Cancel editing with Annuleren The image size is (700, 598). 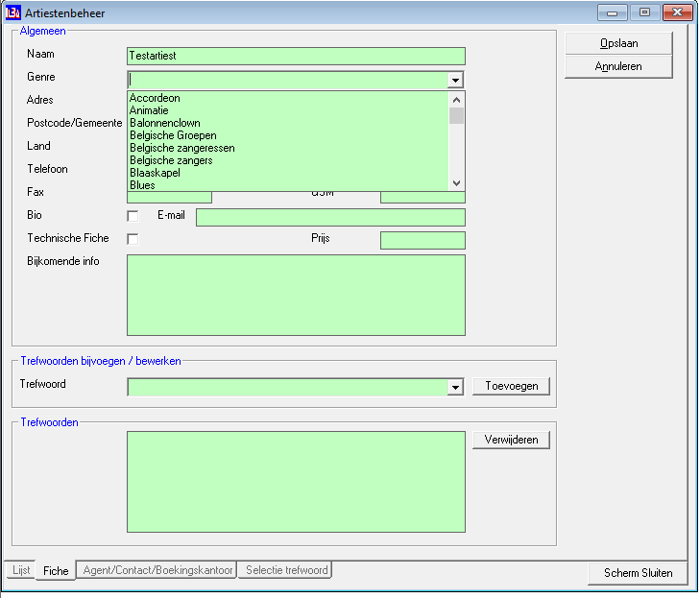pos(618,66)
